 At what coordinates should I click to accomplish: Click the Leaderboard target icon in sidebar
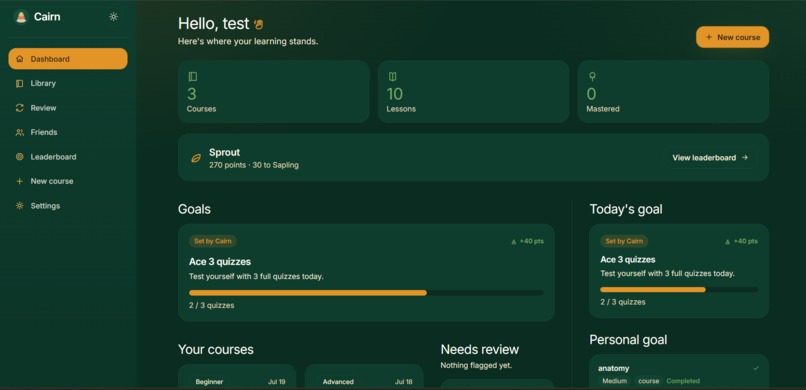point(20,157)
